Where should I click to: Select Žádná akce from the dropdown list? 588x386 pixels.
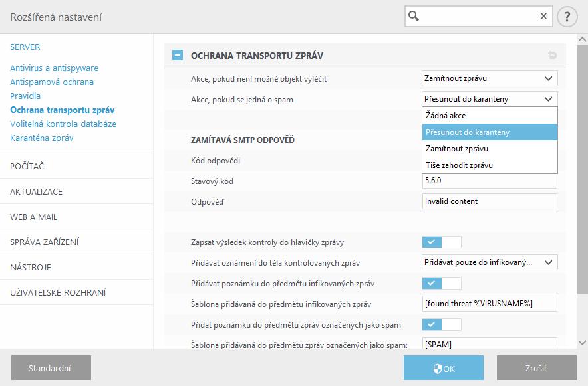click(490, 116)
